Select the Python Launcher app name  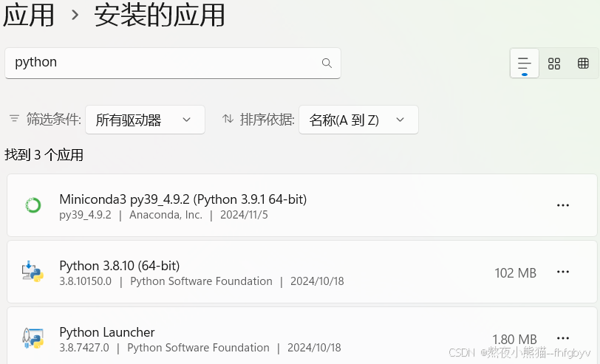[x=106, y=332]
